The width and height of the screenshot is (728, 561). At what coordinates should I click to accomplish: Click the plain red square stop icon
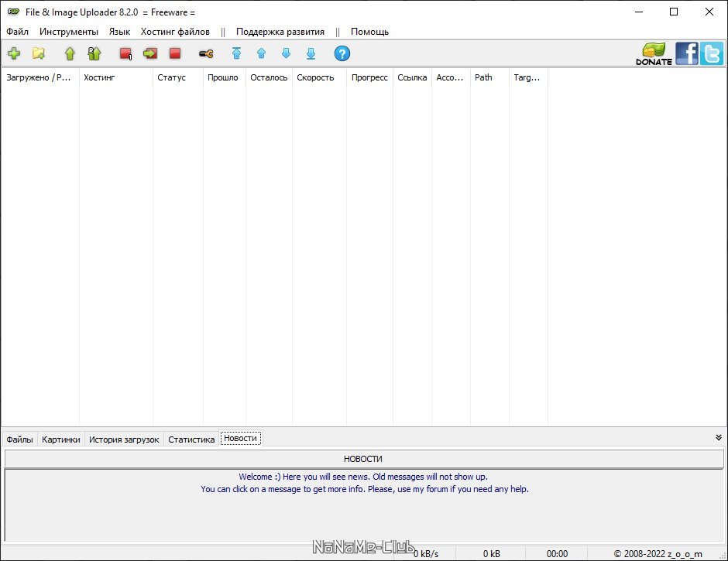[x=175, y=54]
